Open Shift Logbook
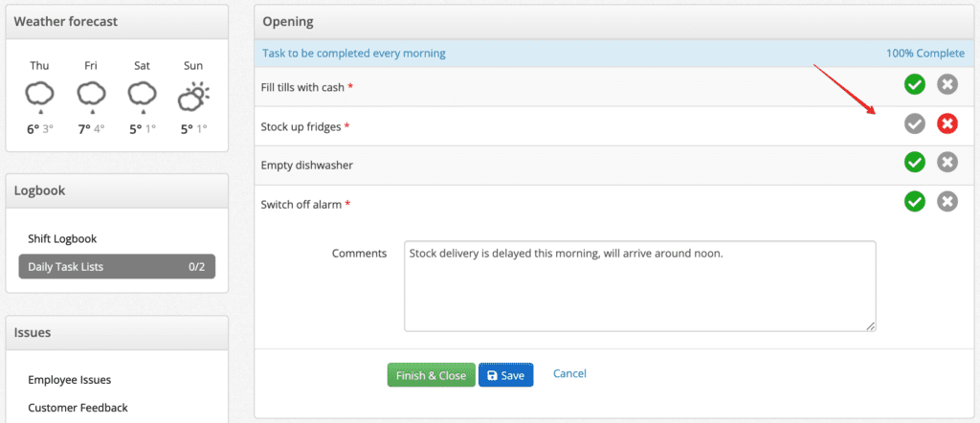Viewport: 980px width, 423px height. coord(62,238)
